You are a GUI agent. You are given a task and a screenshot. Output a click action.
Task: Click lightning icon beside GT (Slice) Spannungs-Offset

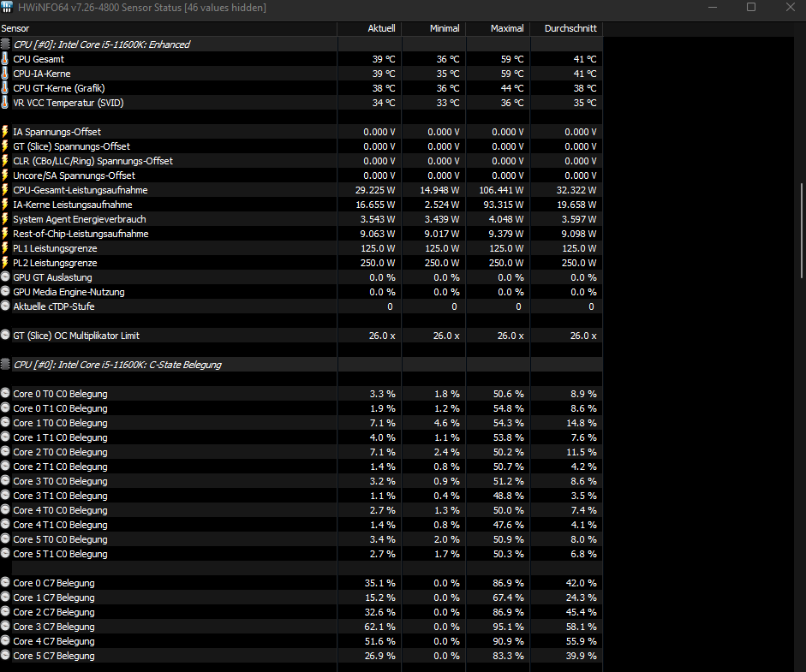5,146
